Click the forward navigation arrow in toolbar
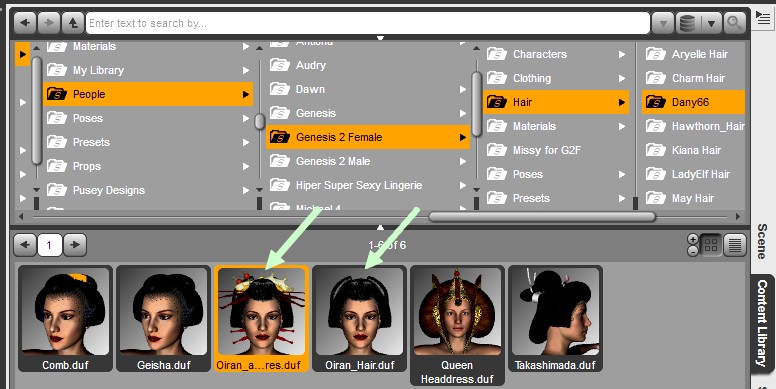Viewport: 776px width, 389px height. pyautogui.click(x=48, y=23)
